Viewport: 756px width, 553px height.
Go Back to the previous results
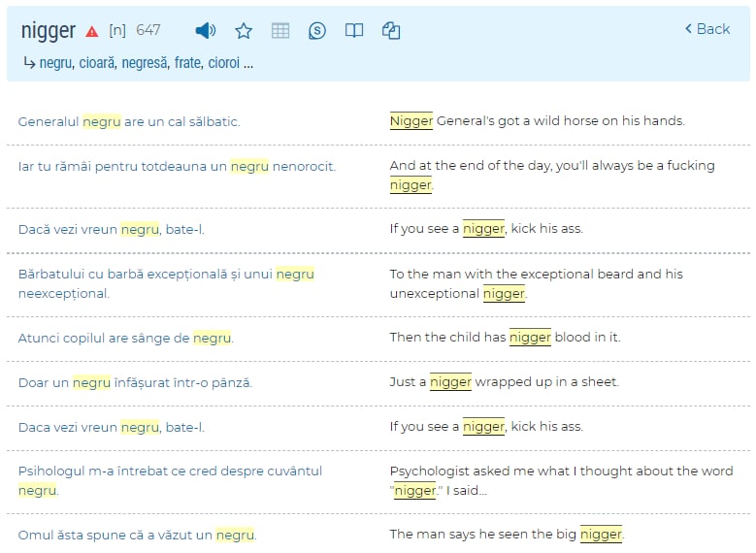pyautogui.click(x=707, y=29)
